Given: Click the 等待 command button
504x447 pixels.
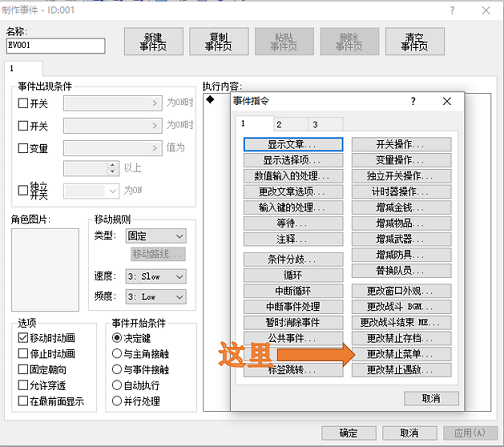Looking at the screenshot, I should click(293, 223).
